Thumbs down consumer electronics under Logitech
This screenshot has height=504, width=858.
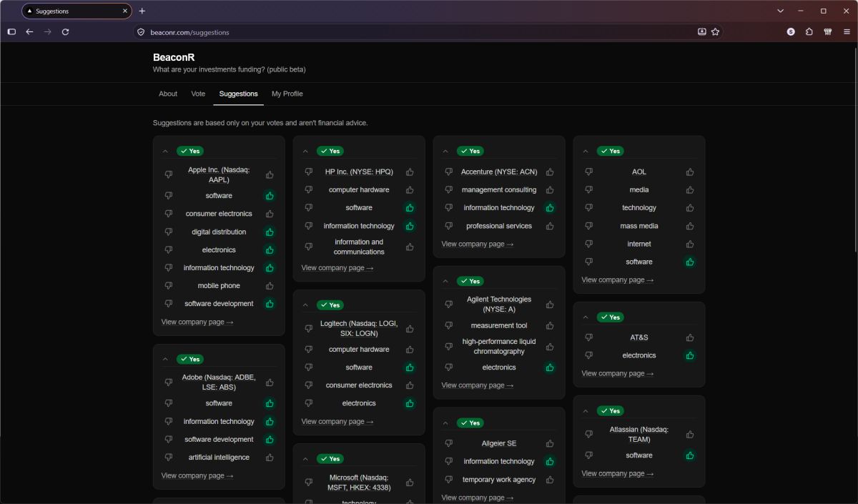pos(309,385)
